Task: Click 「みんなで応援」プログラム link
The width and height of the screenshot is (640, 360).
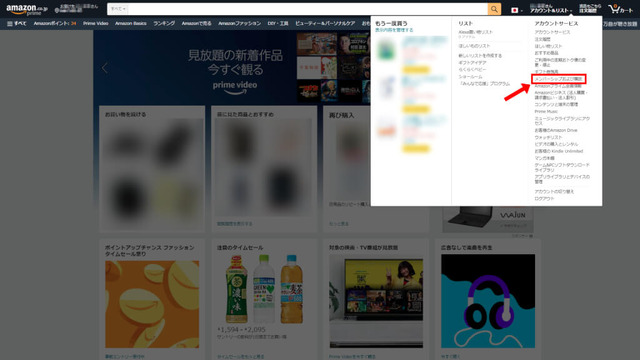Action: (484, 84)
